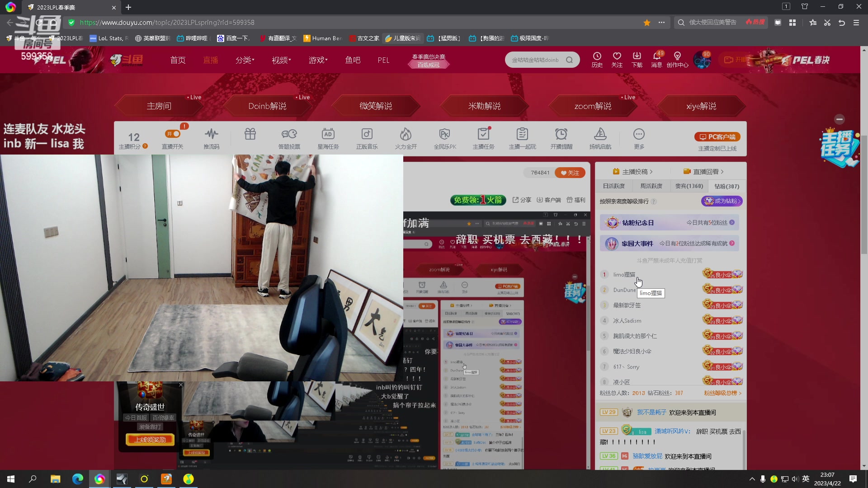Open 全民乐PK tool

click(x=445, y=138)
